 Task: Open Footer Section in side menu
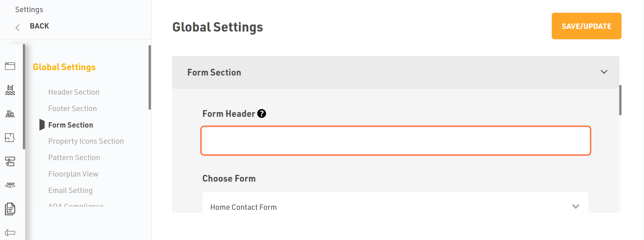(x=72, y=108)
